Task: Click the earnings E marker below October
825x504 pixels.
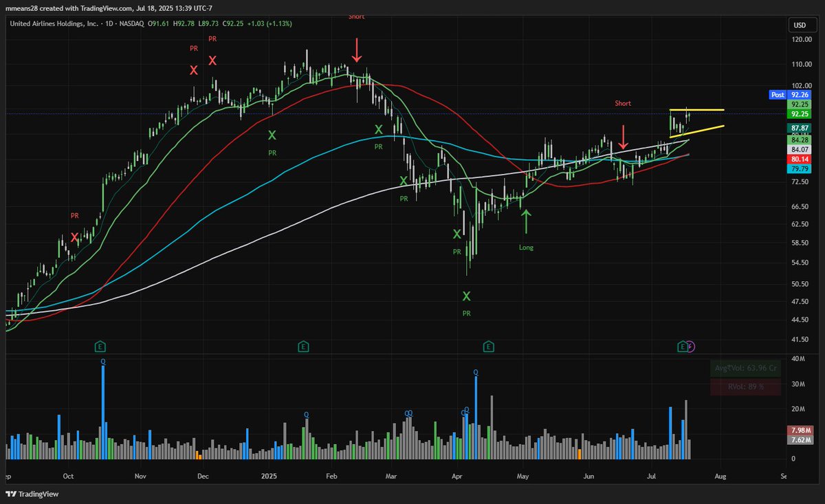Action: pyautogui.click(x=100, y=346)
